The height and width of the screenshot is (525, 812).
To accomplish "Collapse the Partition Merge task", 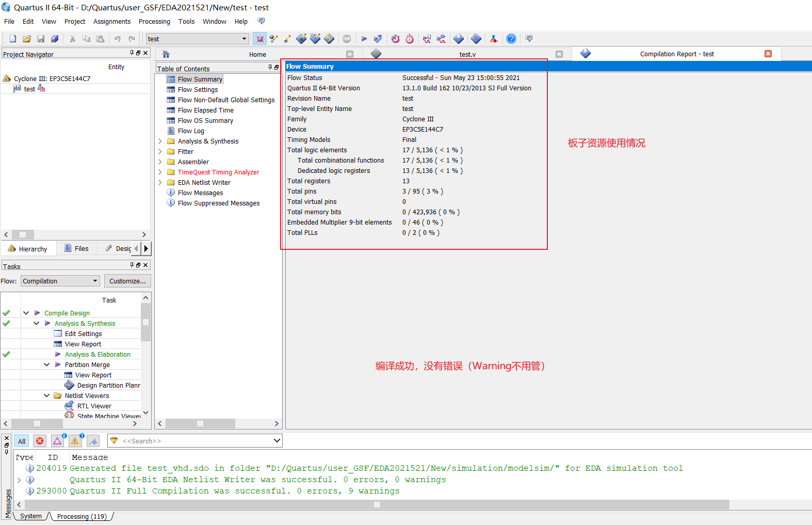I will [x=46, y=364].
